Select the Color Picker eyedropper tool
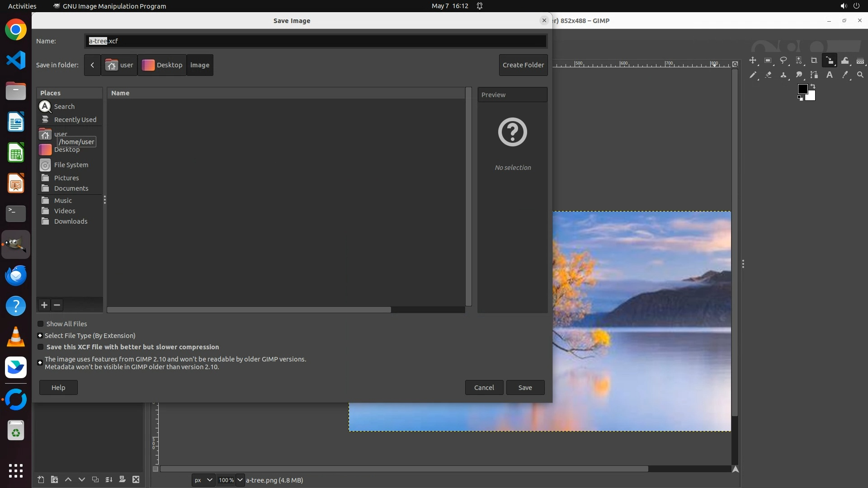The width and height of the screenshot is (868, 488). coord(845,75)
